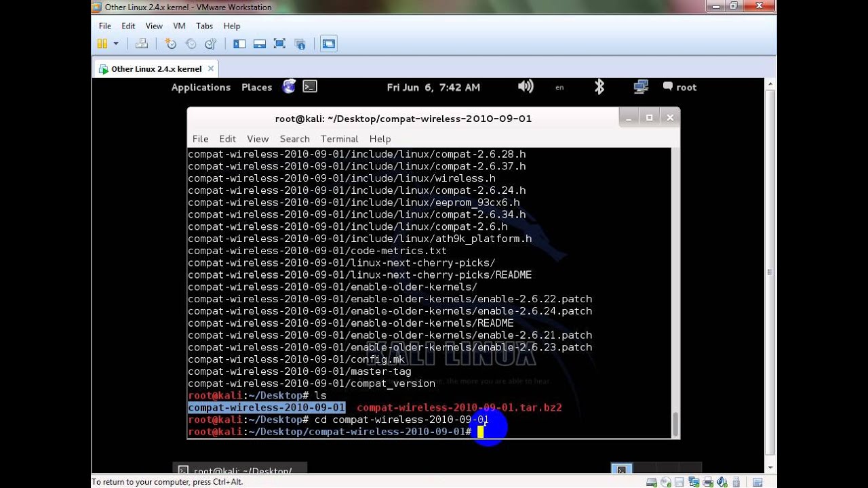Click the terminal vertical scrollbar thumb
Image resolution: width=868 pixels, height=488 pixels.
675,424
